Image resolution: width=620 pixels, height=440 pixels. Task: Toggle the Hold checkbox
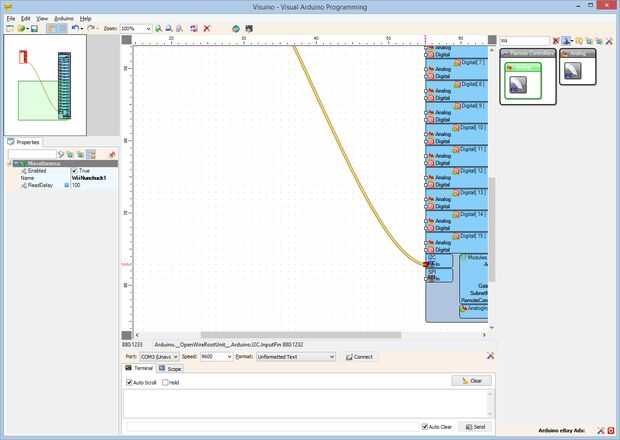point(165,382)
